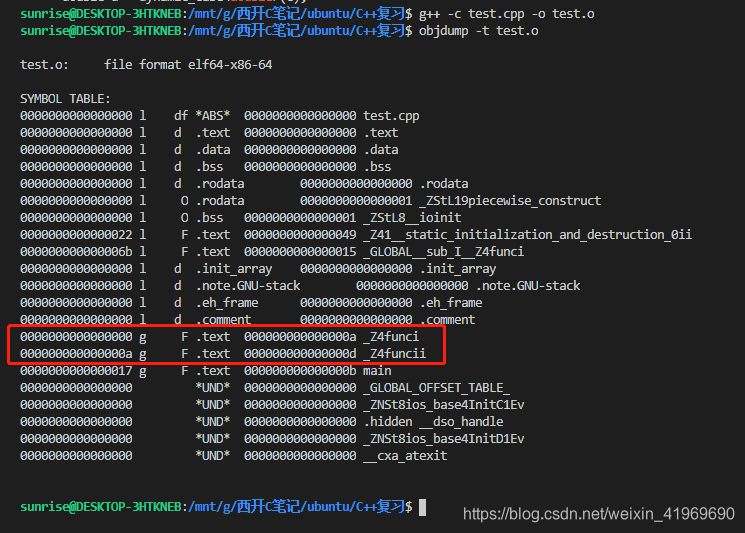Click '_ZNSt8ios_base4InitD1Ev' symbol

(x=444, y=439)
